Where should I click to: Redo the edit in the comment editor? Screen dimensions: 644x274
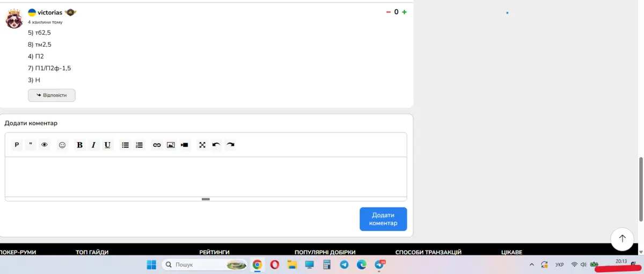point(230,145)
